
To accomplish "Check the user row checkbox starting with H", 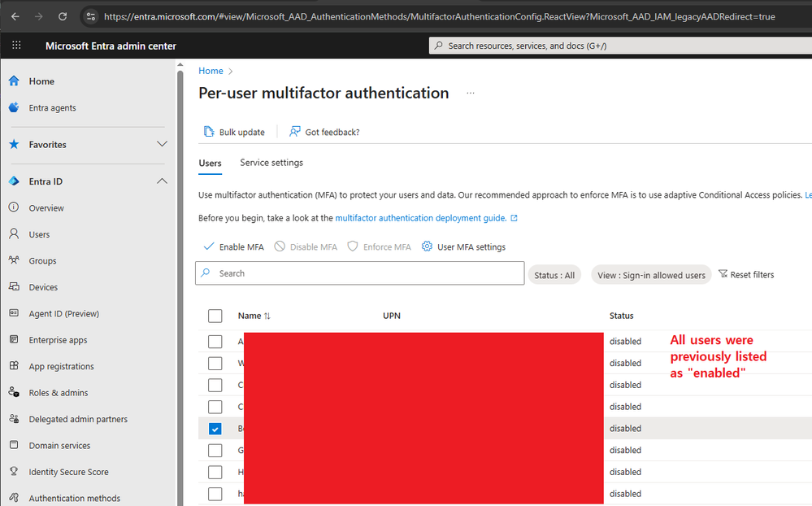I will point(215,473).
